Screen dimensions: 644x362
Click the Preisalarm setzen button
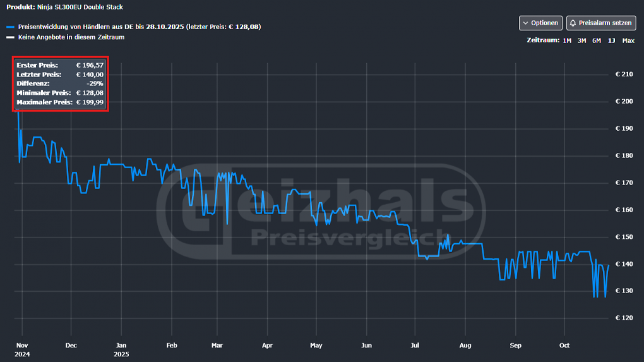[601, 23]
